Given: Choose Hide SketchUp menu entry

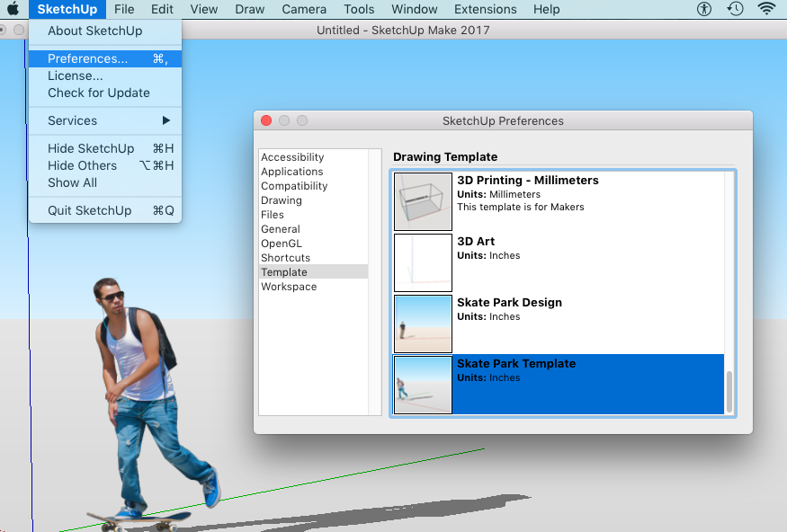Looking at the screenshot, I should [105, 148].
